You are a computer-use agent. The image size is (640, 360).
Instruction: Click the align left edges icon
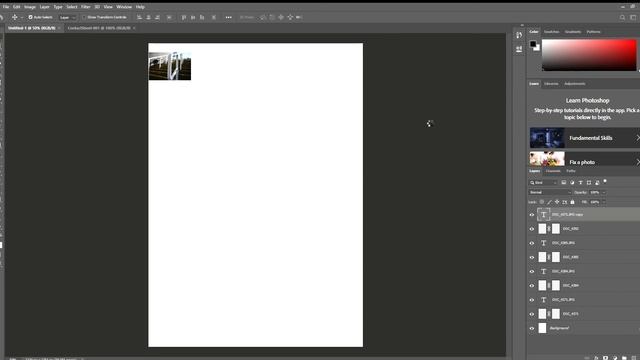pos(140,17)
